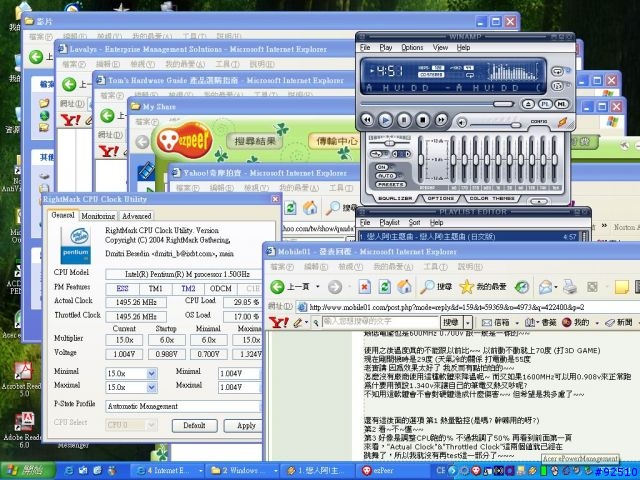Click Yahoo! logo in Mobile01 toolbar

pyautogui.click(x=279, y=322)
